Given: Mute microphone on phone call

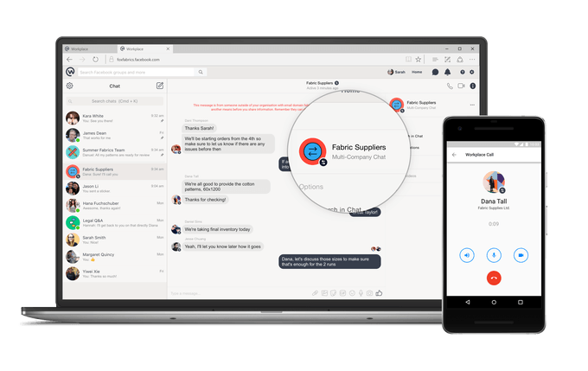Looking at the screenshot, I should coord(494,255).
